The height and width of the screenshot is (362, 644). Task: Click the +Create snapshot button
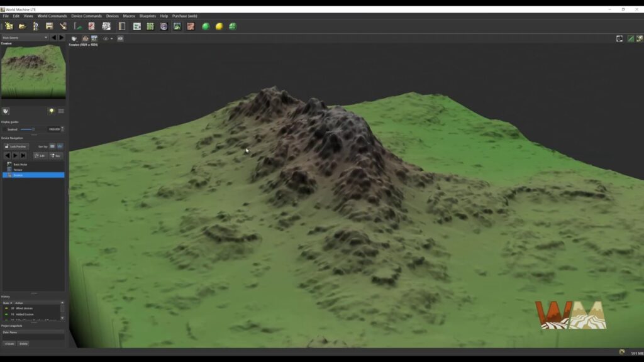[9, 344]
